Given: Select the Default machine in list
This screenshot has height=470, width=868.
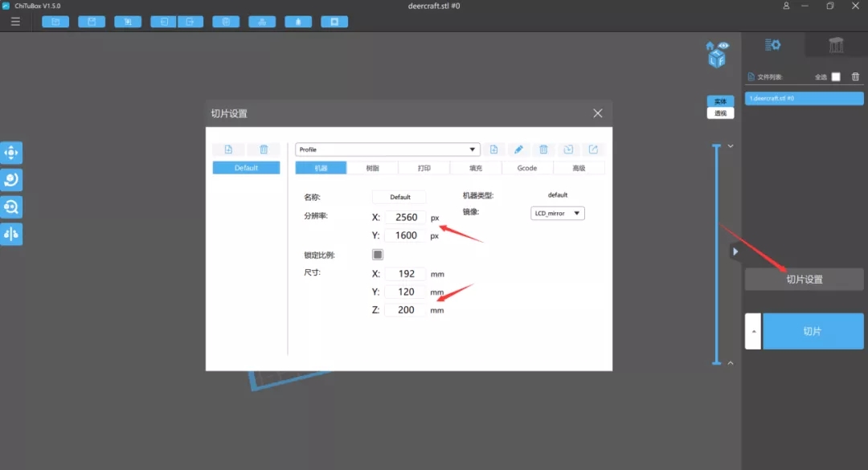Looking at the screenshot, I should pos(247,168).
